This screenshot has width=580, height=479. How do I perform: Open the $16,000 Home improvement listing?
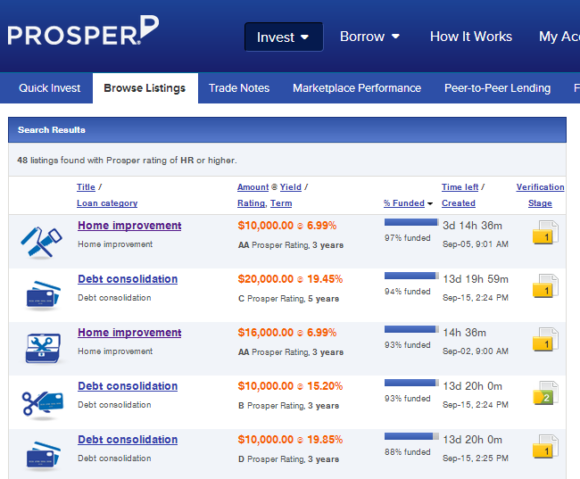[129, 333]
